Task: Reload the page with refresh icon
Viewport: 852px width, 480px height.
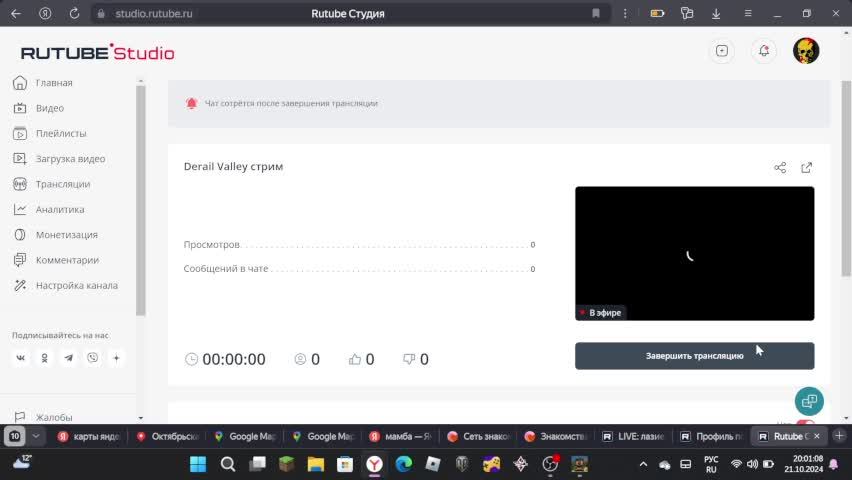Action: point(74,14)
